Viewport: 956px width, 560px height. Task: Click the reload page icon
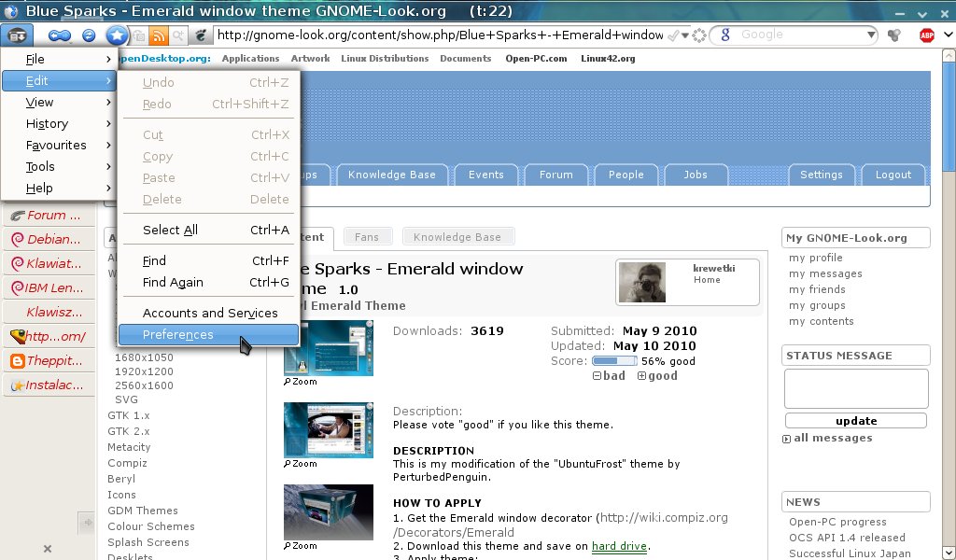pyautogui.click(x=89, y=35)
